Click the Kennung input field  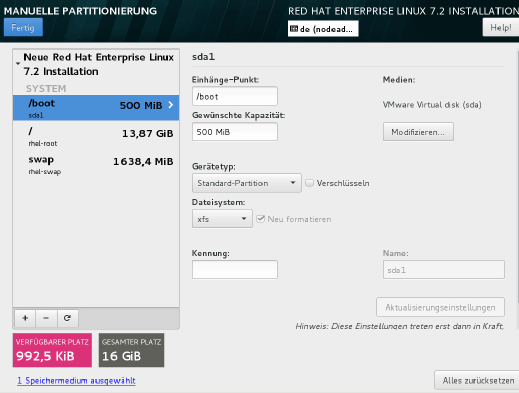click(235, 269)
